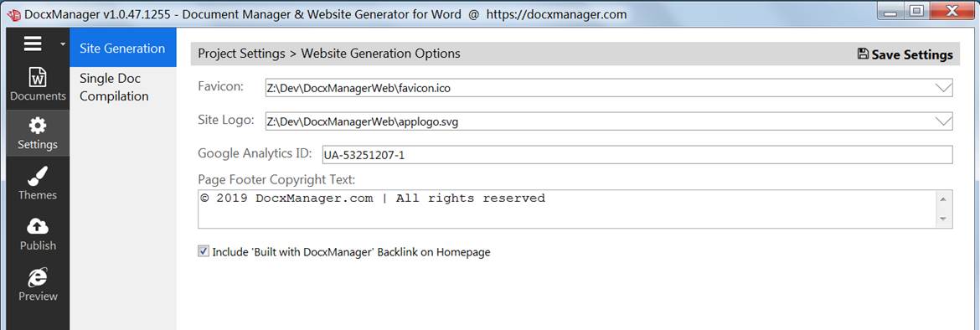
Task: Click the 'Favicon:' label
Action: [220, 87]
